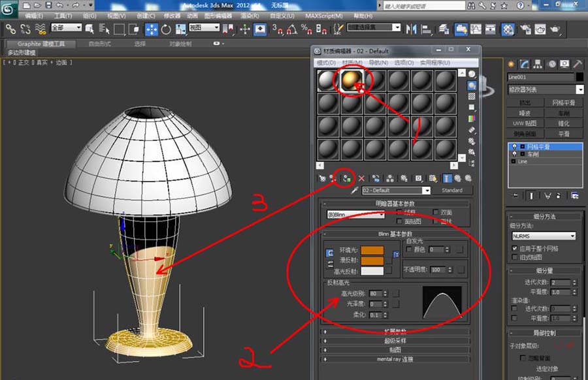Toggle the 双面 (2-Sided) checkbox
This screenshot has width=588, height=380.
click(x=435, y=212)
